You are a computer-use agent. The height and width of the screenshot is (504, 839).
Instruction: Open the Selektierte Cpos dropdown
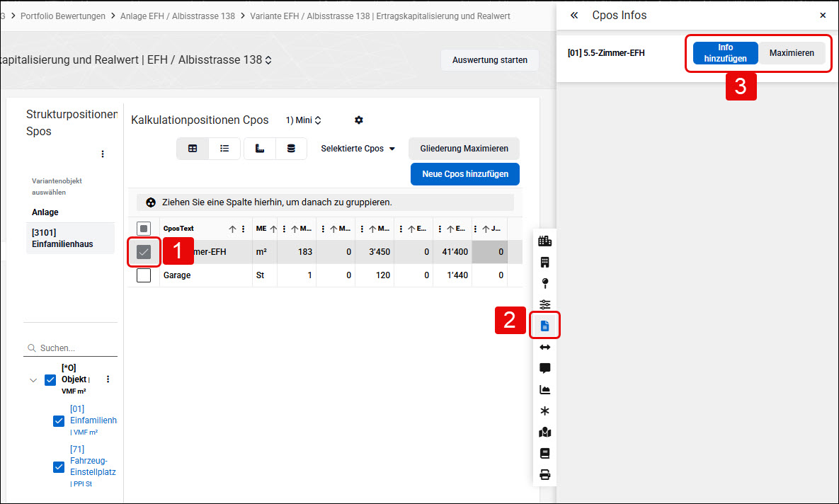click(358, 149)
